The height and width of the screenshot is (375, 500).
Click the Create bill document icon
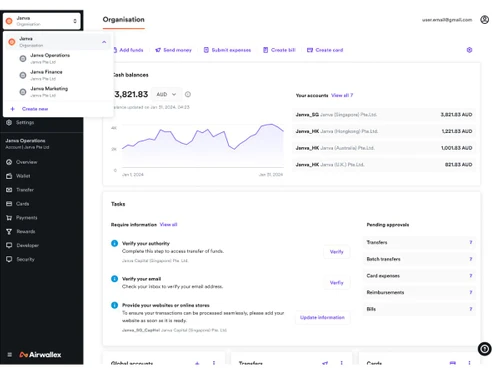[266, 50]
